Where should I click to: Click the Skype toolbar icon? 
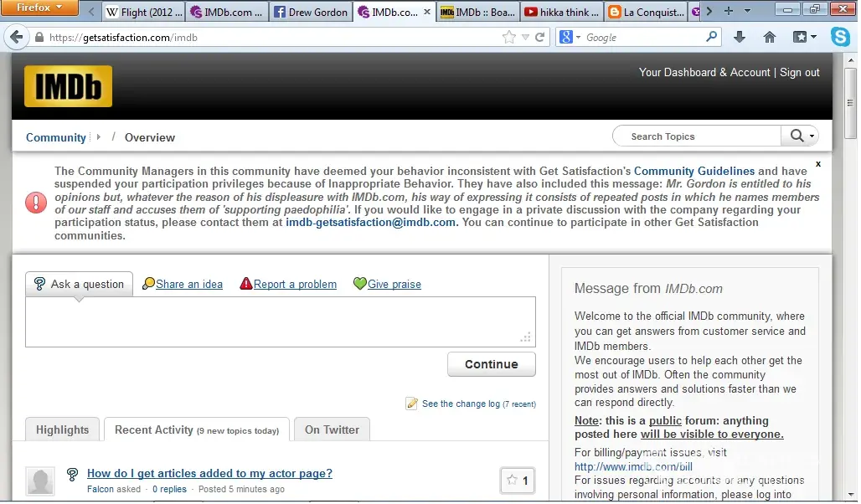click(840, 38)
